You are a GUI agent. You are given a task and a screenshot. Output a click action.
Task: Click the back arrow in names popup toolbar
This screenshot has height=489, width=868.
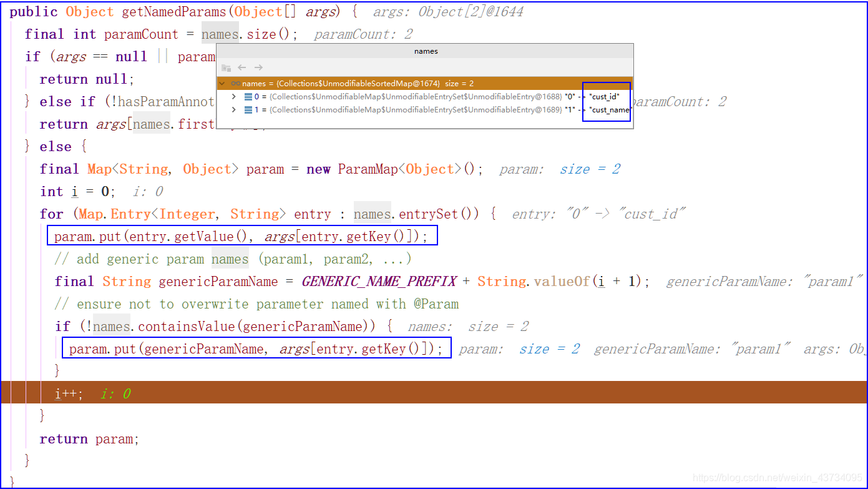(242, 67)
